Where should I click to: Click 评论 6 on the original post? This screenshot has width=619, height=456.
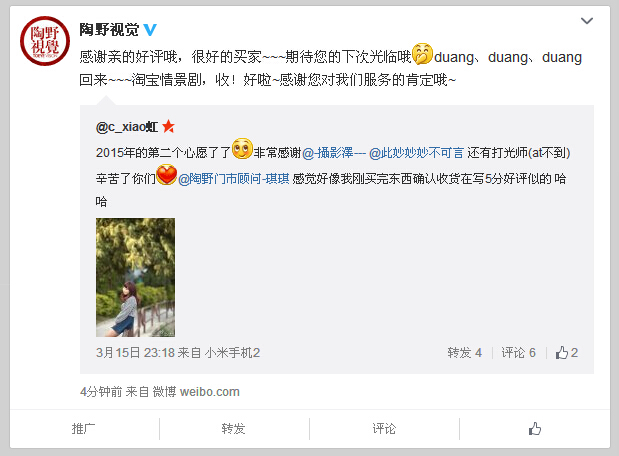pos(518,353)
